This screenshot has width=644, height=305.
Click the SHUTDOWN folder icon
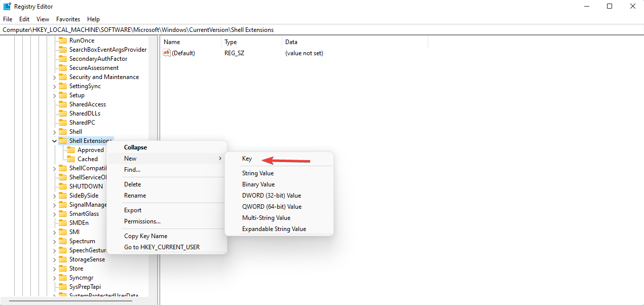point(62,186)
